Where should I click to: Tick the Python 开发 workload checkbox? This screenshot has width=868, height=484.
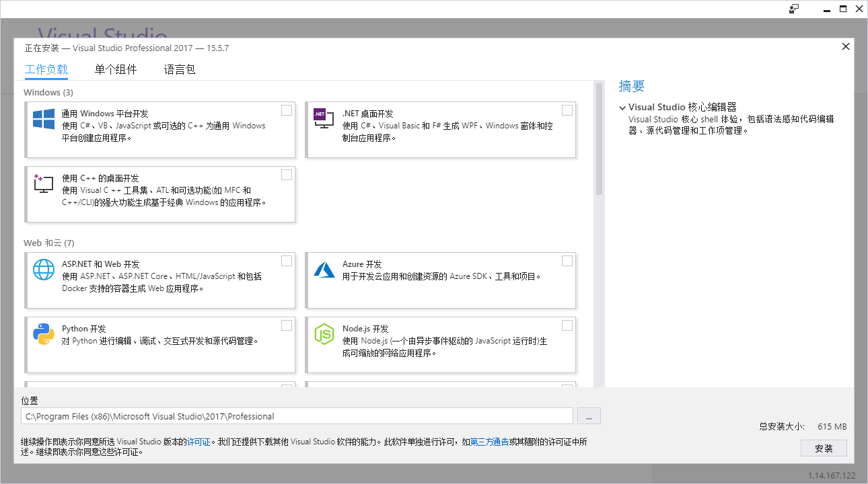(287, 325)
